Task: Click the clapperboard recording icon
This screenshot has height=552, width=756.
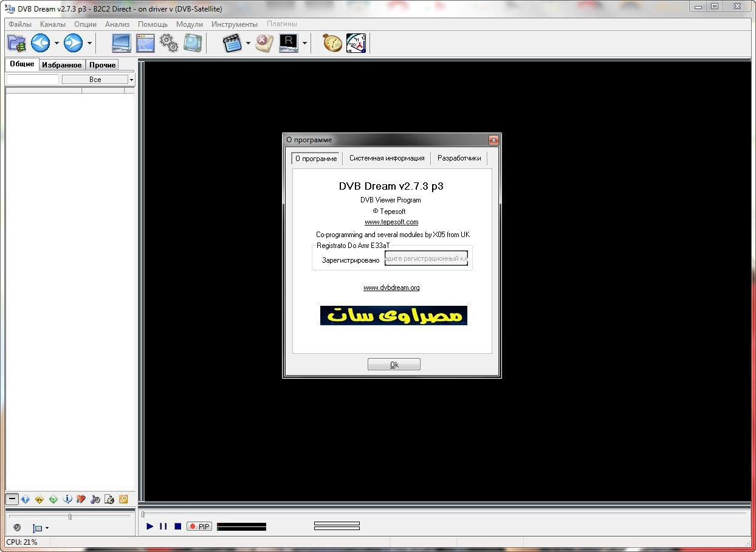Action: 232,43
